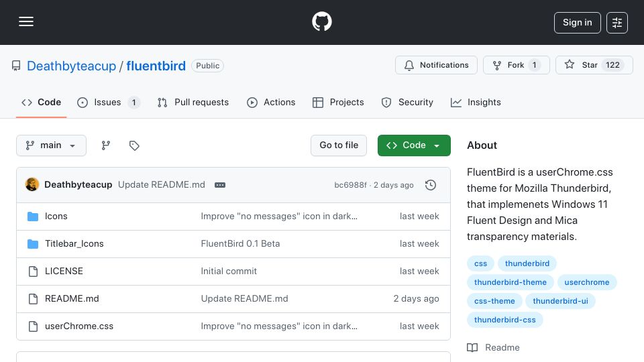Open the main branch dropdown
The width and height of the screenshot is (644, 362).
click(52, 145)
